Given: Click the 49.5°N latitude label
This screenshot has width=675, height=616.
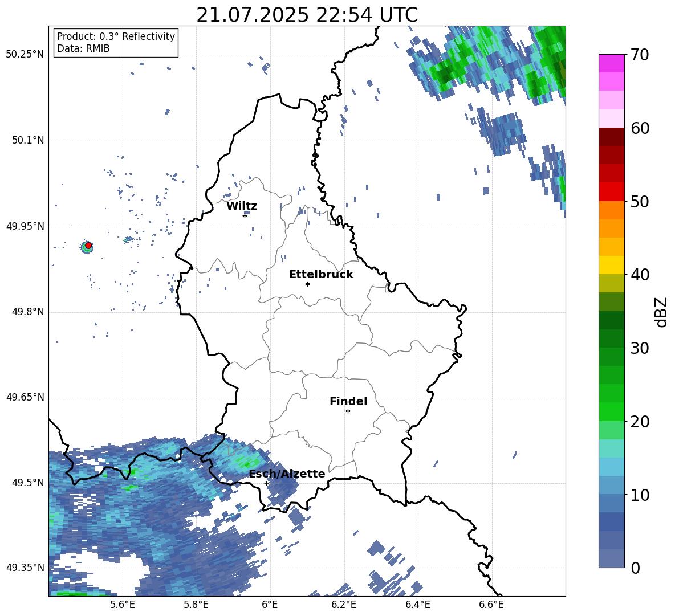Looking at the screenshot, I should click(28, 482).
